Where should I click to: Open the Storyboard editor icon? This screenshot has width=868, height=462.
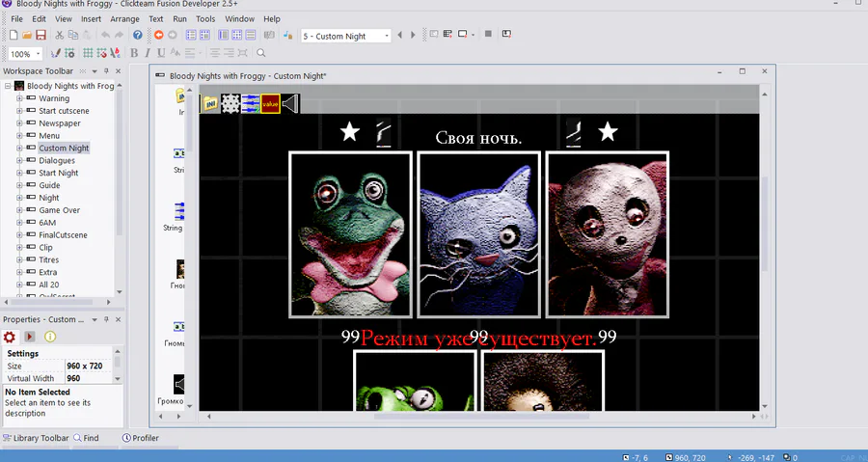pos(191,35)
